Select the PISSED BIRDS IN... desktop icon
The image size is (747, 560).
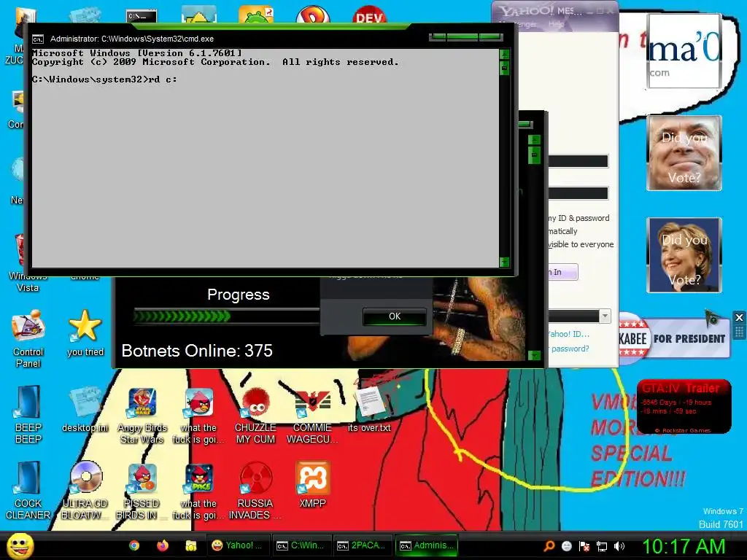[x=142, y=491]
